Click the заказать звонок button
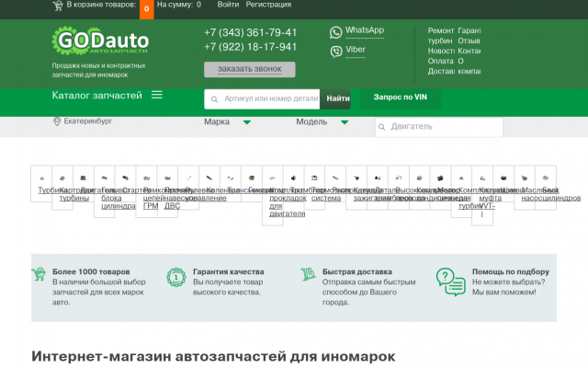The image size is (588, 368). pyautogui.click(x=249, y=69)
